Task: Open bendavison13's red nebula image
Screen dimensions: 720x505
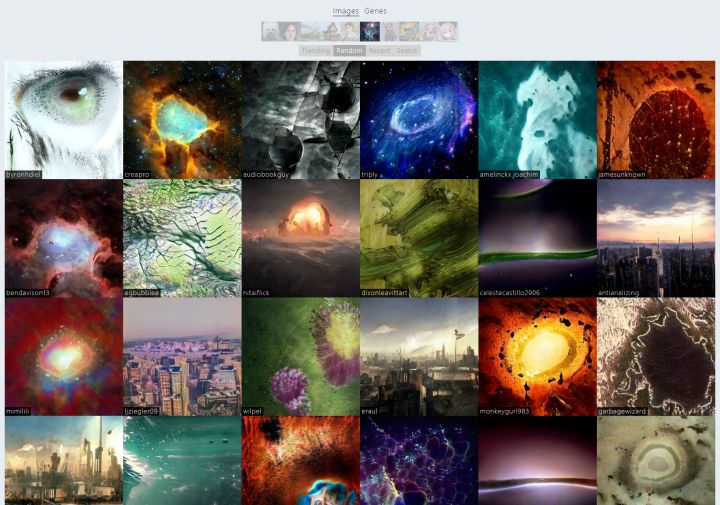Action: [64, 238]
